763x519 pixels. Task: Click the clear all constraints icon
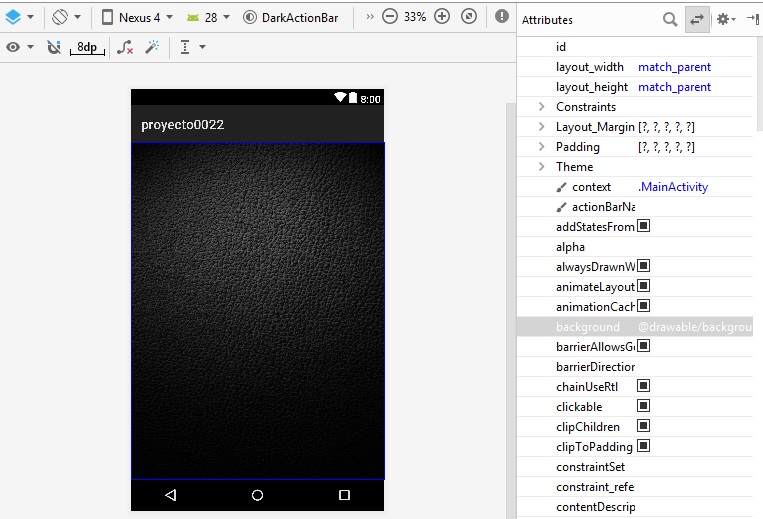124,47
